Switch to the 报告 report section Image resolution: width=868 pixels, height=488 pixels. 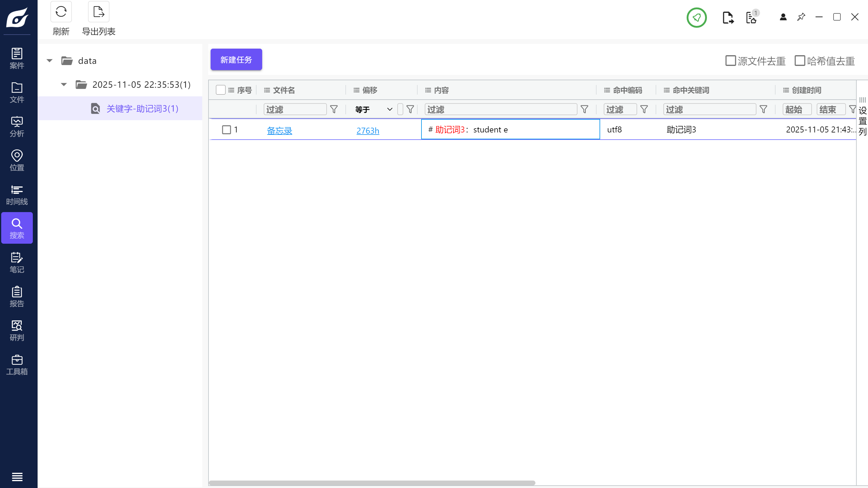17,296
